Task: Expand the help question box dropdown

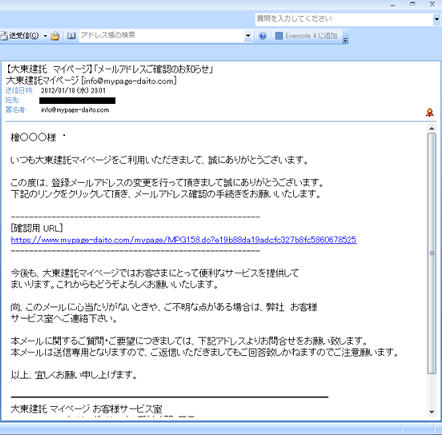Action: 437,19
